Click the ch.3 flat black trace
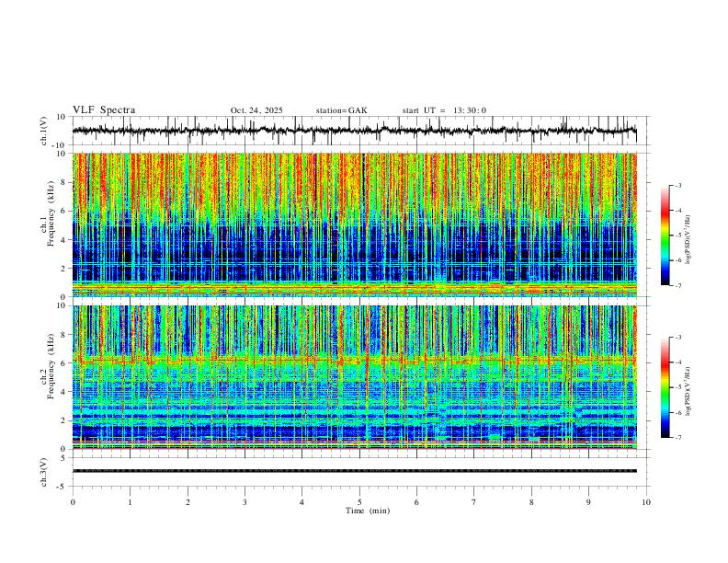This screenshot has height=563, width=728. 355,471
